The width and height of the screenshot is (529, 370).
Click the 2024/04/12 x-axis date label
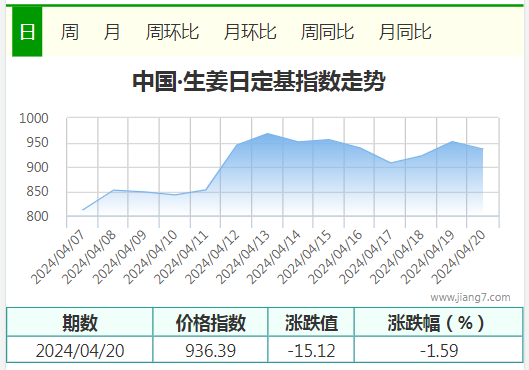click(213, 257)
